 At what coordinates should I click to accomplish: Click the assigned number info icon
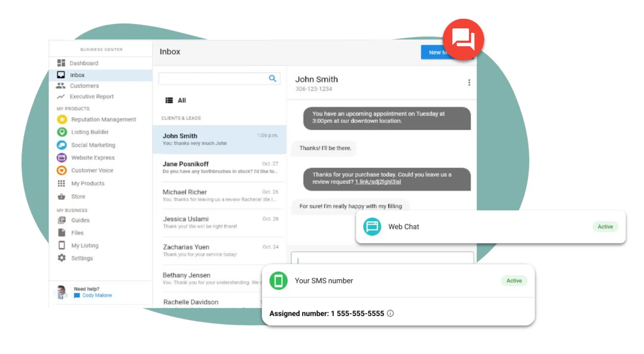point(390,313)
